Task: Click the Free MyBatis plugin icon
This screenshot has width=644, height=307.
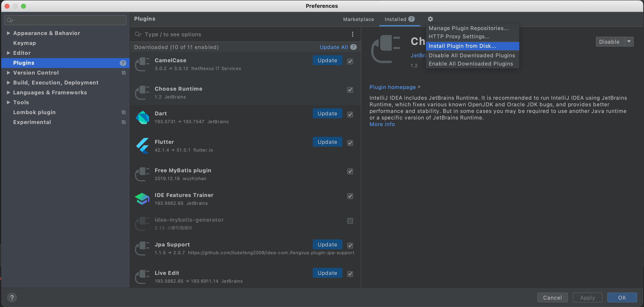Action: [x=142, y=174]
